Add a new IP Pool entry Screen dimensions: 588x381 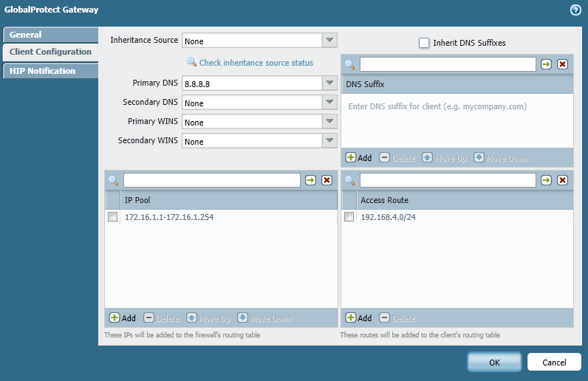pyautogui.click(x=123, y=318)
